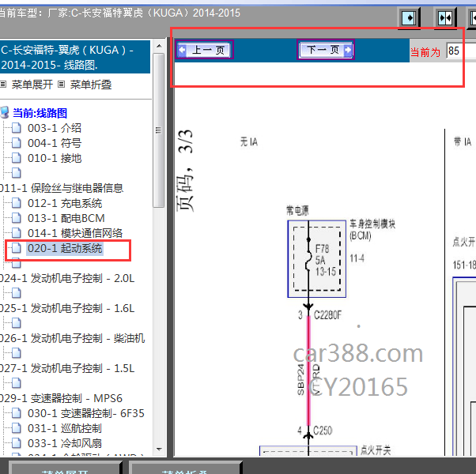Screen dimensions: 476x474
Task: Open 026-1 发动机电子控制 - 柴油机 entry
Action: point(72,338)
